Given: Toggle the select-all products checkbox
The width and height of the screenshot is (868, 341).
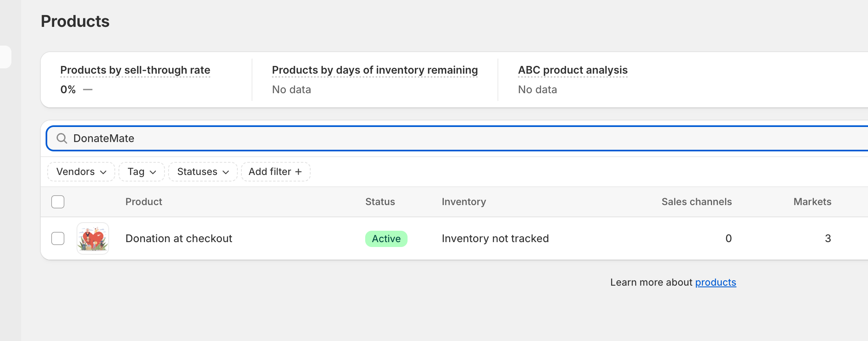Looking at the screenshot, I should click(58, 202).
